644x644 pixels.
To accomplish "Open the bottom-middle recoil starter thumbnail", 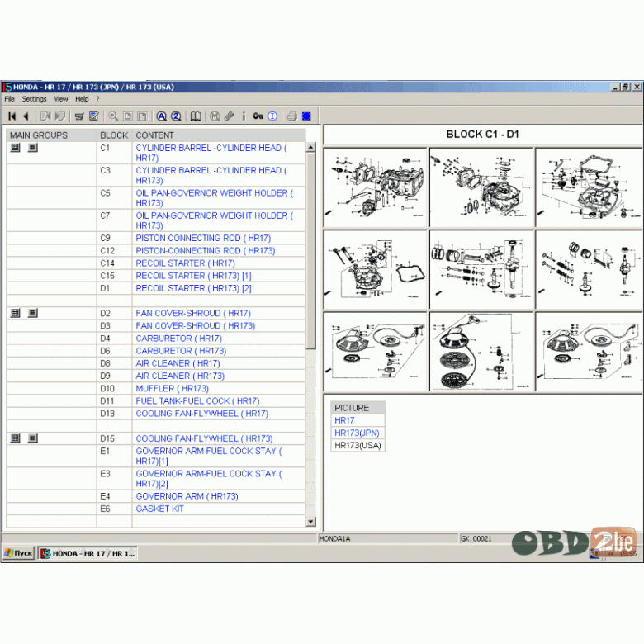I will point(481,351).
